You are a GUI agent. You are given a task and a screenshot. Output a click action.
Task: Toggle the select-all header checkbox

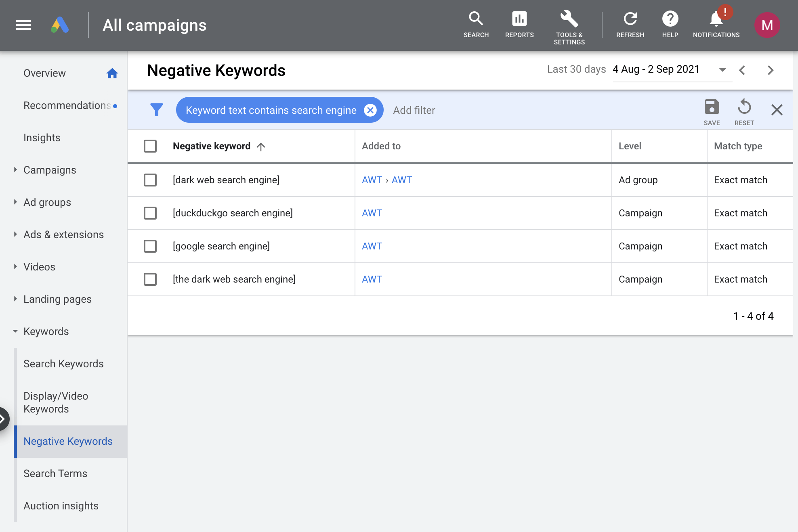coord(150,146)
